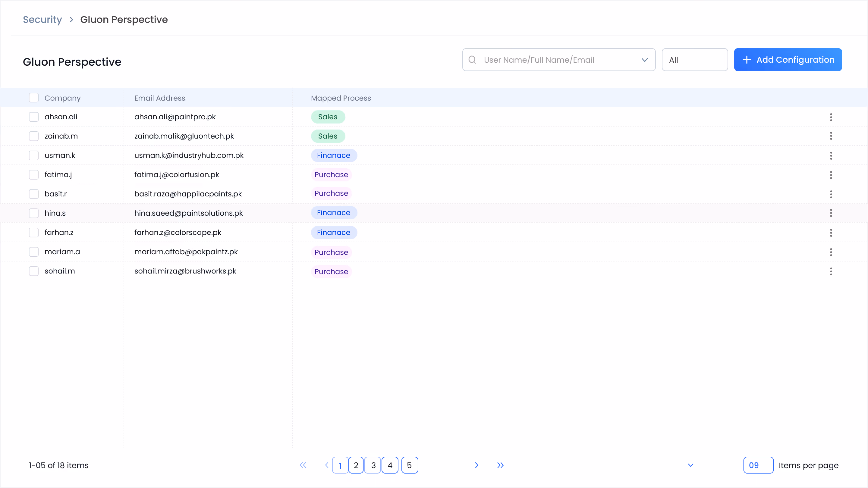Open the three-dot menu for basit.r
This screenshot has width=868, height=488.
(x=831, y=194)
